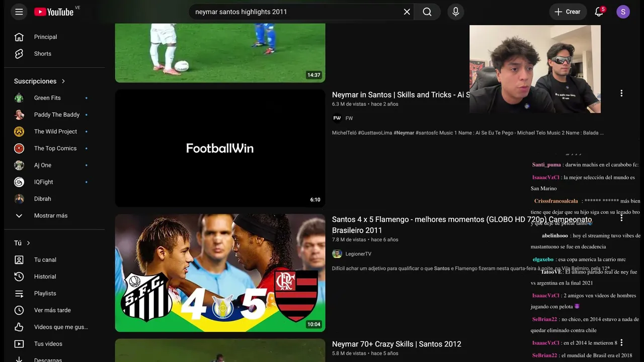Click the Tus videos play icon

pos(19,344)
